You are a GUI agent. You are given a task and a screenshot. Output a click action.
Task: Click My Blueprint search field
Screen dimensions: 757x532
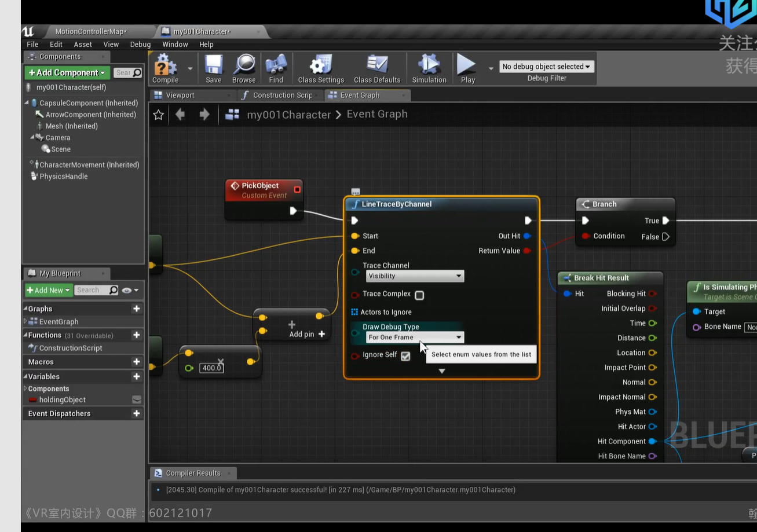[97, 290]
